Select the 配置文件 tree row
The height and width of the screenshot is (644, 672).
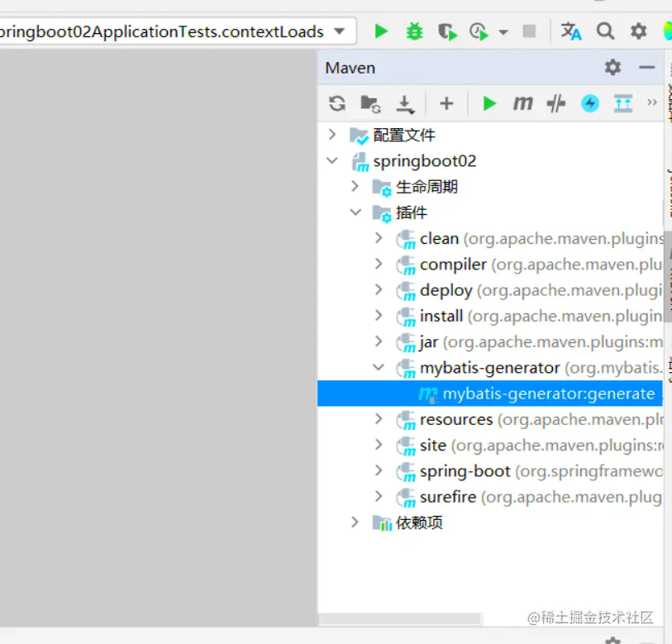(490, 135)
